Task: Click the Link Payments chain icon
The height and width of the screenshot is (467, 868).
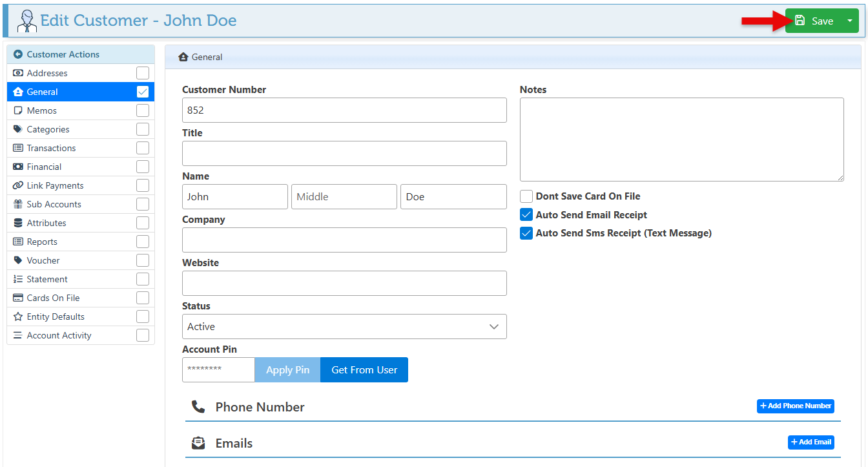Action: 18,185
